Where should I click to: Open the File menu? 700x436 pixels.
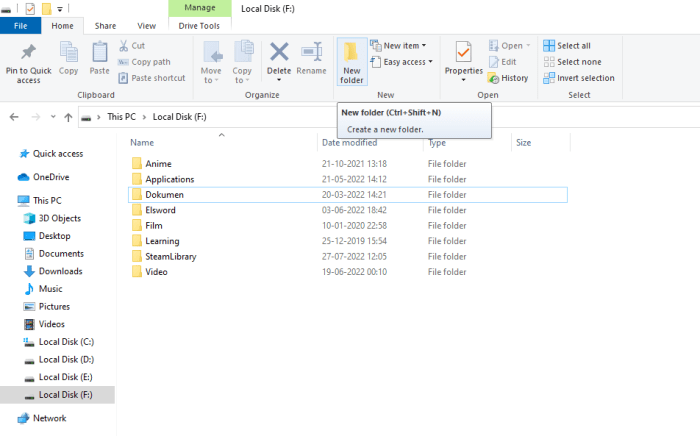point(21,26)
